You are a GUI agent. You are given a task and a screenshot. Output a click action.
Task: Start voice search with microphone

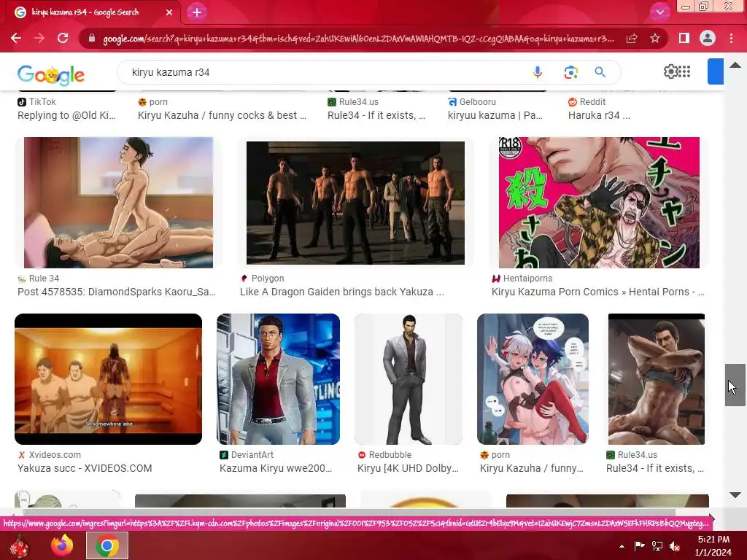pyautogui.click(x=538, y=72)
